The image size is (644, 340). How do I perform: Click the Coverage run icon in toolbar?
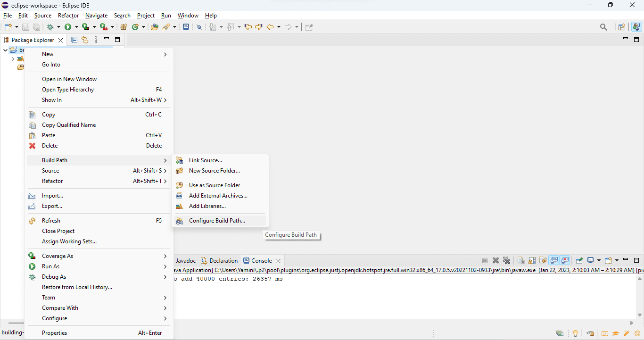85,27
